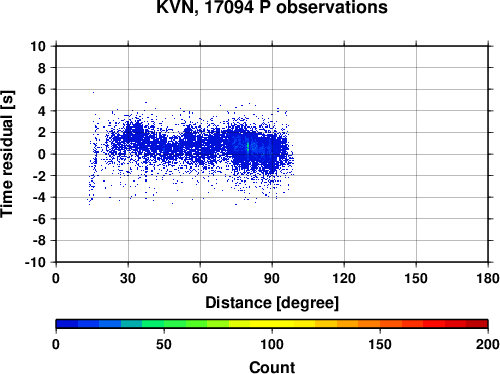Click the x-axis tick label 90
This screenshot has width=500, height=374.
272,278
